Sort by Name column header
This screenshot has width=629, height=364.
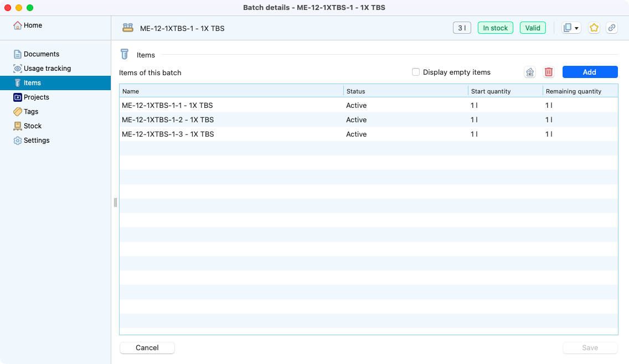click(231, 91)
